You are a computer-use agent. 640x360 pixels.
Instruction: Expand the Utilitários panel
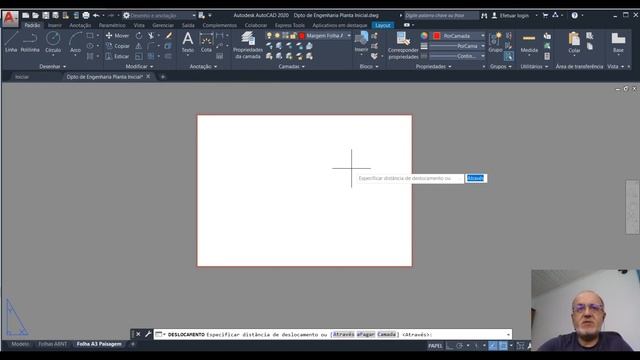coord(534,66)
